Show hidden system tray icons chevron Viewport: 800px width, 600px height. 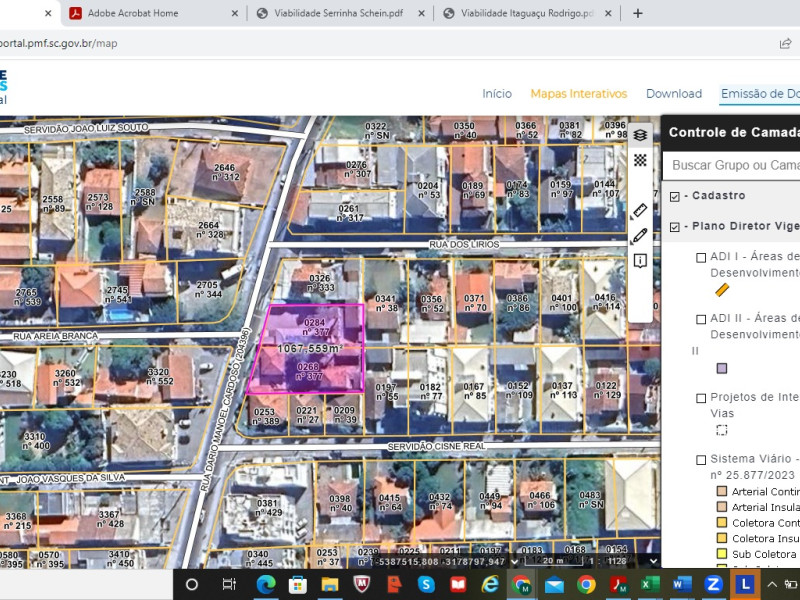tap(772, 585)
